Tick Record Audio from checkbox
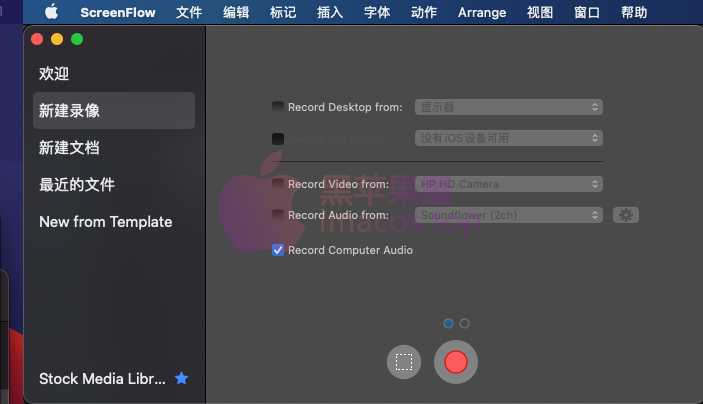 click(x=278, y=215)
